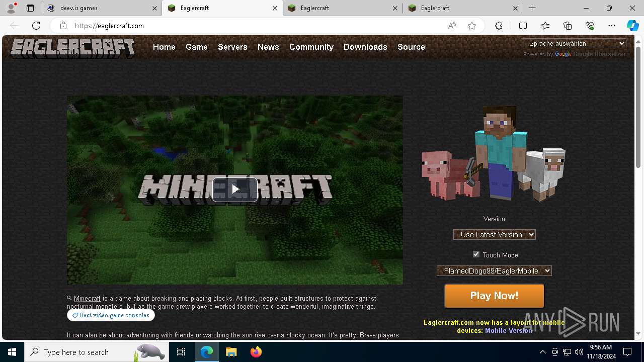Open the Source menu item
Image resolution: width=644 pixels, height=362 pixels.
pyautogui.click(x=411, y=47)
